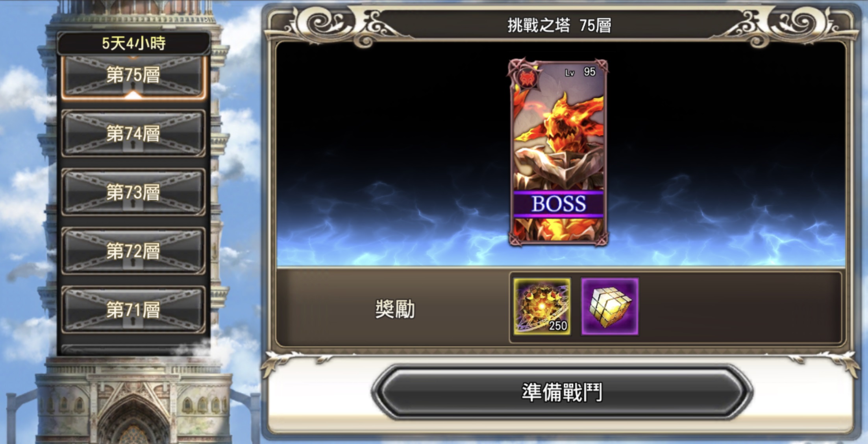
Task: Open the 第72層 floor entry
Action: 133,251
